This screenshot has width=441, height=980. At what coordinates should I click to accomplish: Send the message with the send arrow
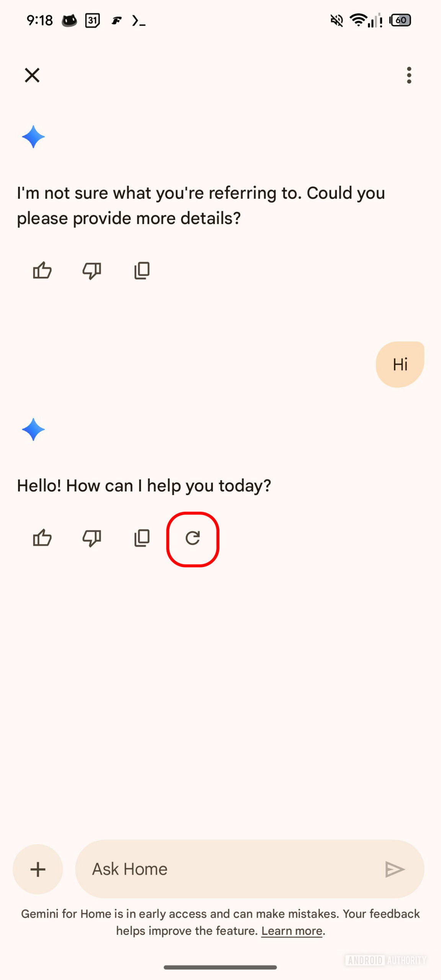click(x=396, y=869)
